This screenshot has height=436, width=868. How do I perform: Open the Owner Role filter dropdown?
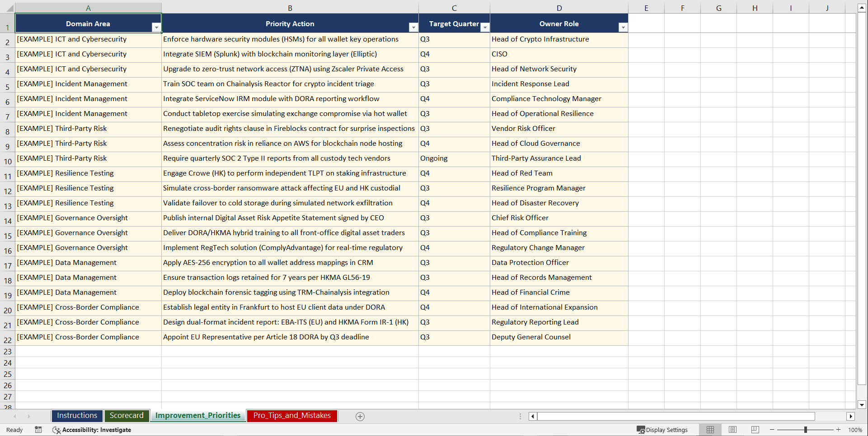coord(623,28)
